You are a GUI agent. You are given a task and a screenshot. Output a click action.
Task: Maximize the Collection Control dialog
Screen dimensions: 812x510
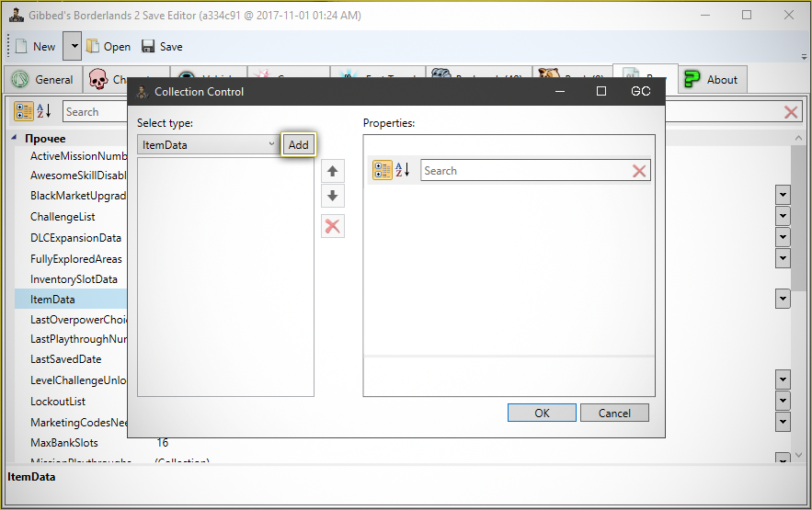tap(601, 91)
